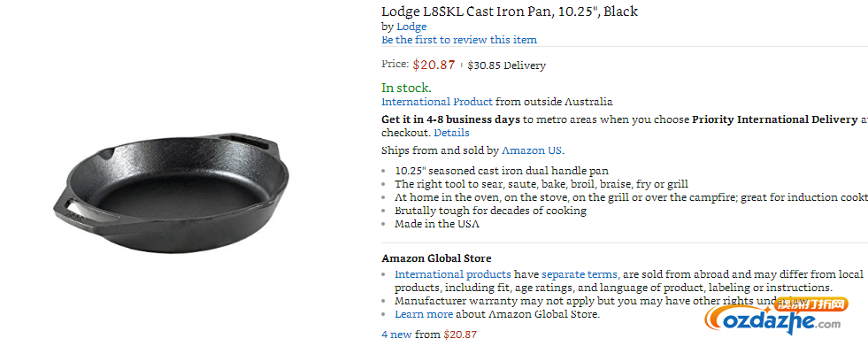
Task: Click Learn more about Amazon Global Store
Action: point(424,314)
